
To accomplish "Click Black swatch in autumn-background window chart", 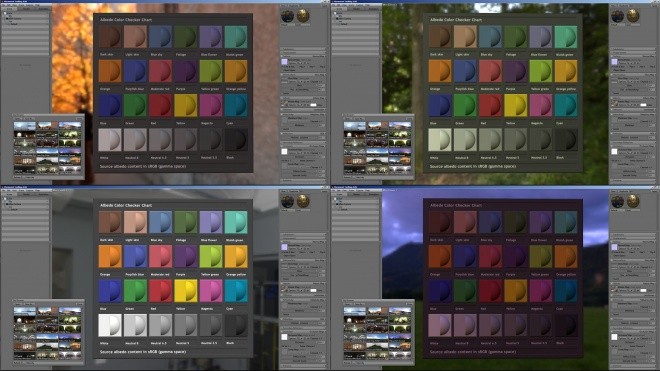I will [x=236, y=140].
